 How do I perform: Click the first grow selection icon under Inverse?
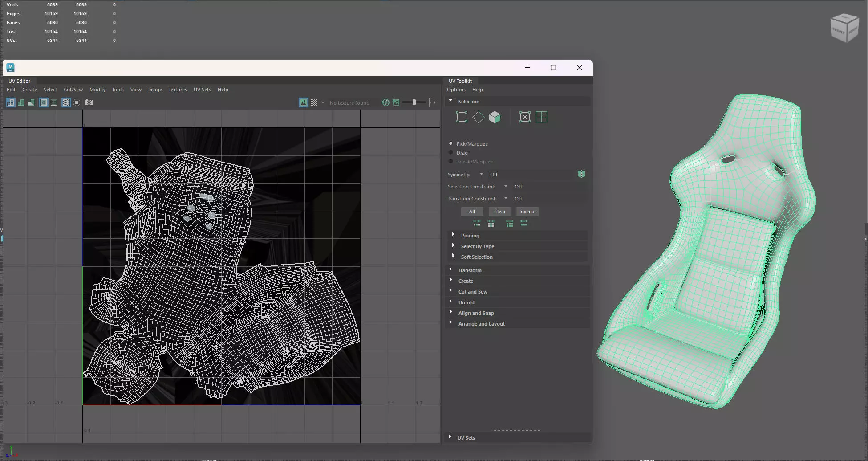510,223
